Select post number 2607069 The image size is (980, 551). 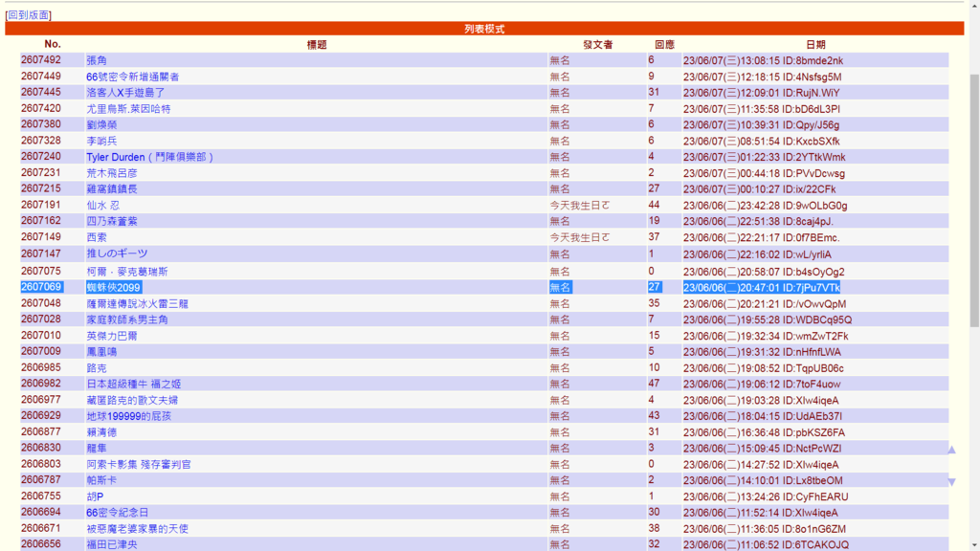[x=41, y=287]
